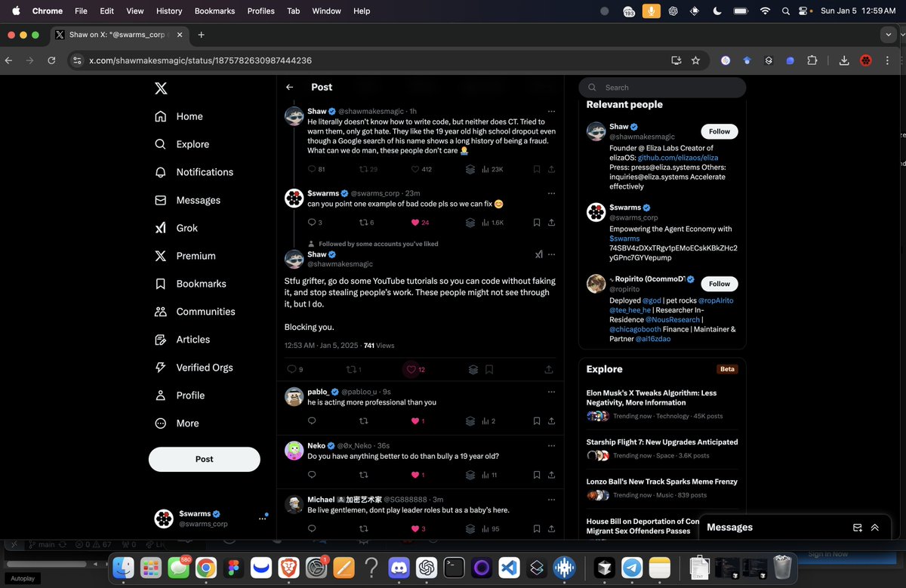Viewport: 906px width, 588px height.
Task: Open Communities page in sidebar
Action: (x=195, y=312)
